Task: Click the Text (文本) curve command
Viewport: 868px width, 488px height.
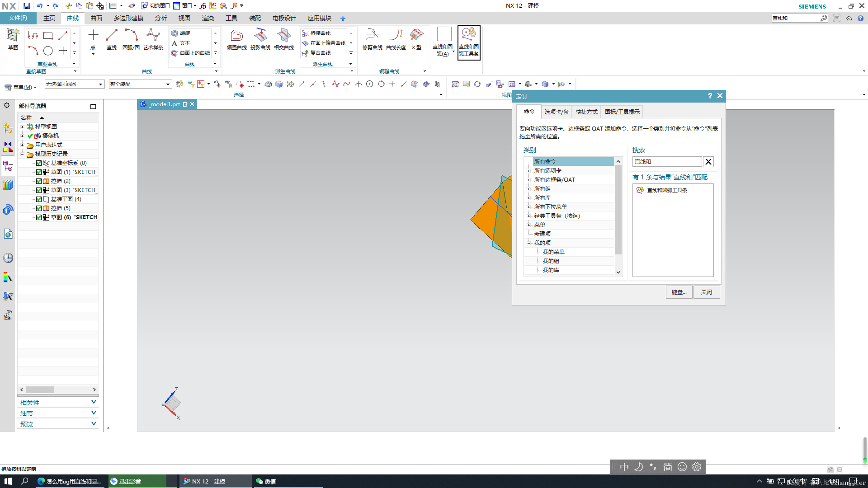Action: (x=181, y=43)
